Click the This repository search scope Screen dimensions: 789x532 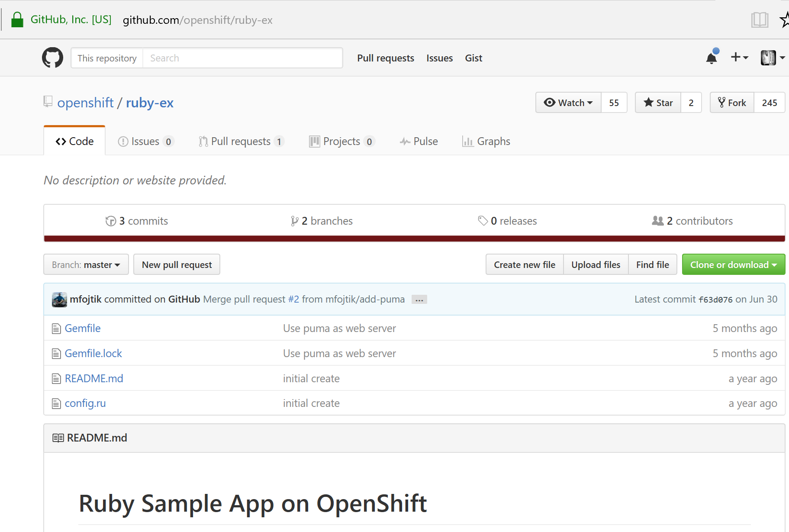coord(107,58)
